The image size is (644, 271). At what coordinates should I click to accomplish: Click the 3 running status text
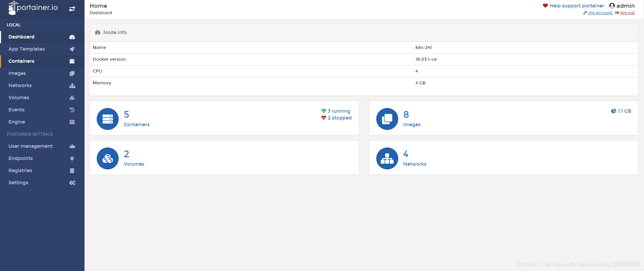339,111
